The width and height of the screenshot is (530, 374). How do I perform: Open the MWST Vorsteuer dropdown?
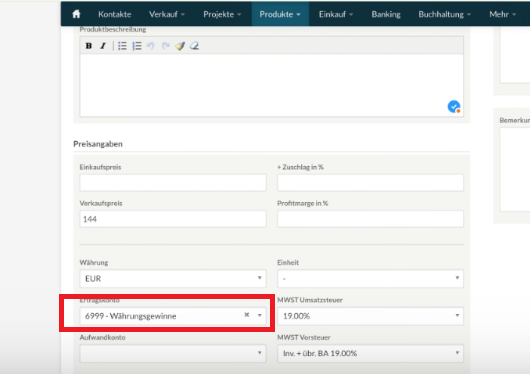(x=370, y=353)
